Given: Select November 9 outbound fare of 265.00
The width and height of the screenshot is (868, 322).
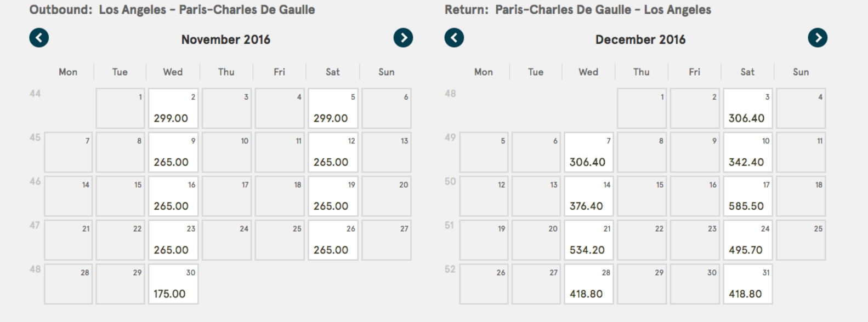Looking at the screenshot, I should (173, 152).
